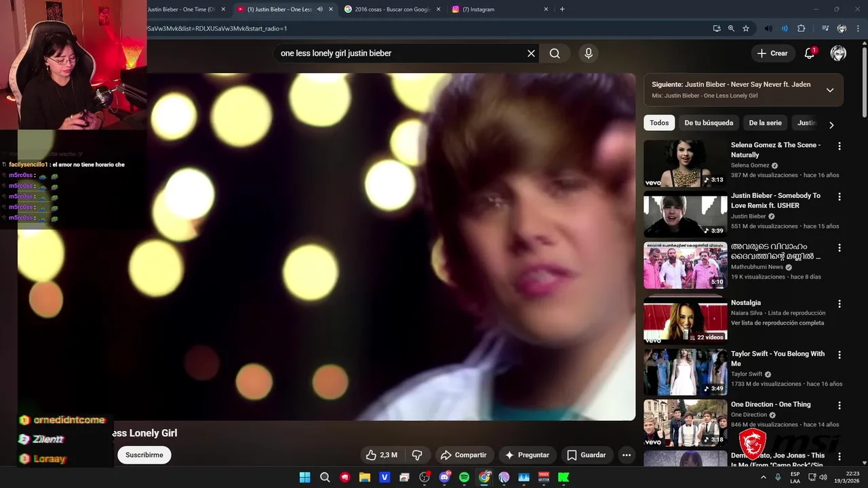Open Discord from the taskbar
The width and height of the screenshot is (868, 488).
[x=445, y=477]
